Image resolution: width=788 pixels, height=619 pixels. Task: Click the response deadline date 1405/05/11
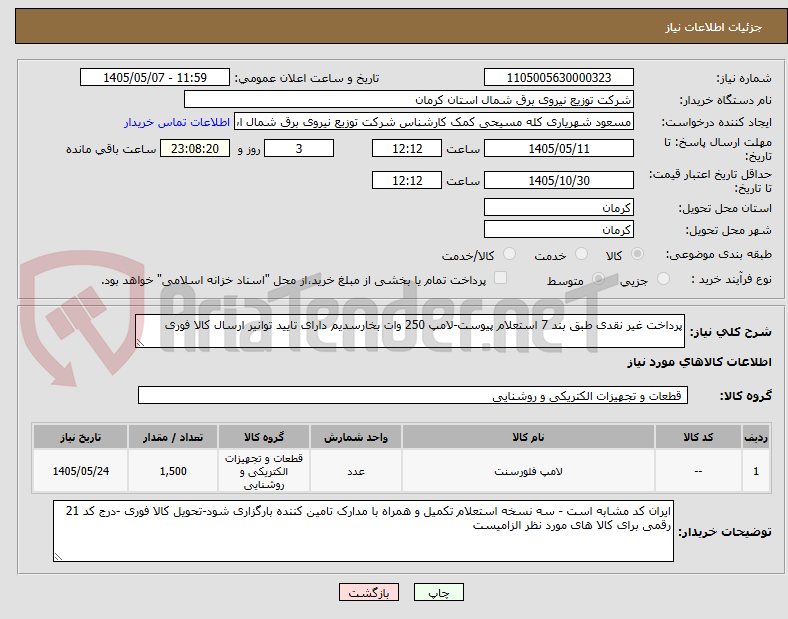click(558, 148)
